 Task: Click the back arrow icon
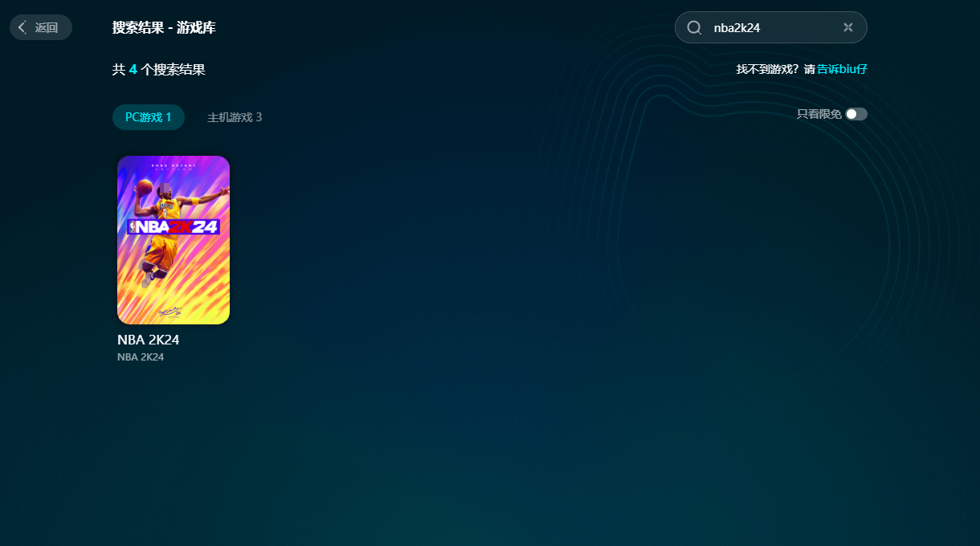[22, 27]
